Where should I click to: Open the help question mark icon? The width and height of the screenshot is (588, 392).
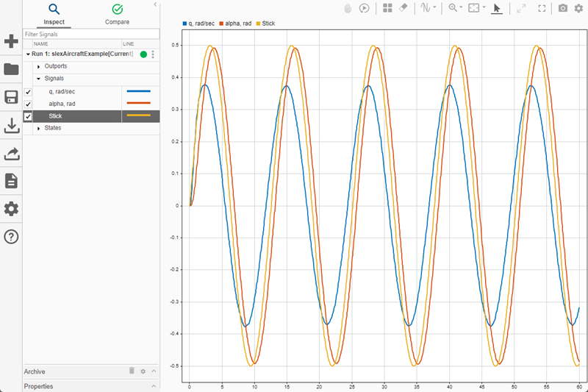coord(11,237)
